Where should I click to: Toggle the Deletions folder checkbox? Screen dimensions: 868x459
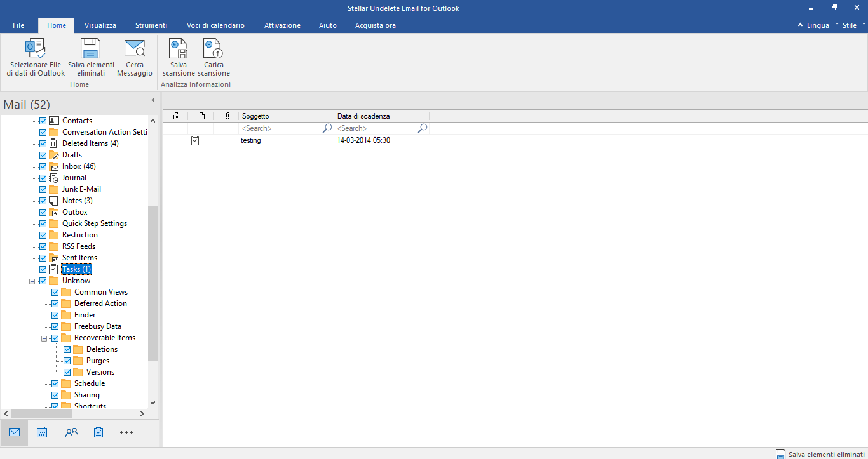coord(67,349)
